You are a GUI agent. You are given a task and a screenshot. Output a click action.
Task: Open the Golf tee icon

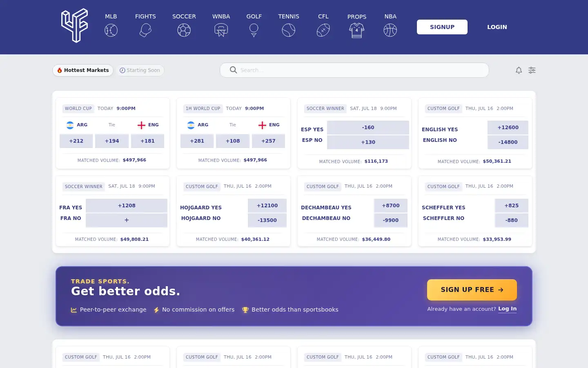(254, 30)
